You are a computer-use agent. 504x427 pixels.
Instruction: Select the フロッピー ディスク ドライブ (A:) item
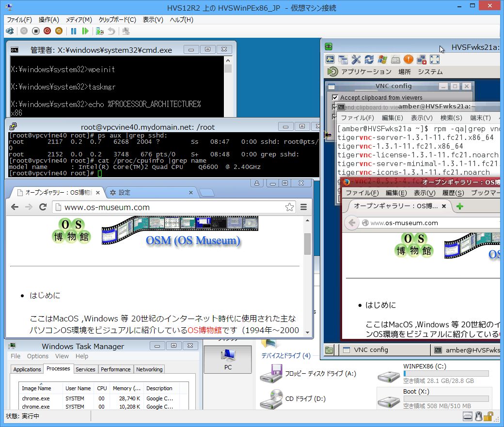coord(309,373)
